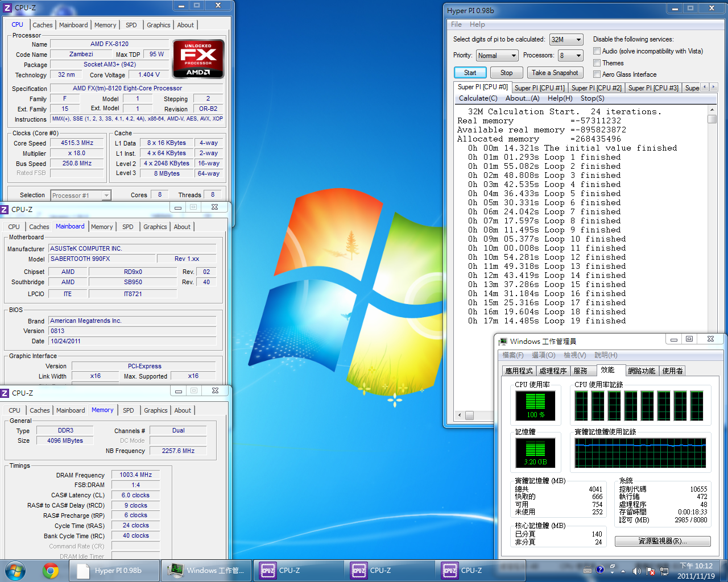Open SPD tab in CPU-Z Memory window
This screenshot has height=582, width=728.
[x=129, y=410]
